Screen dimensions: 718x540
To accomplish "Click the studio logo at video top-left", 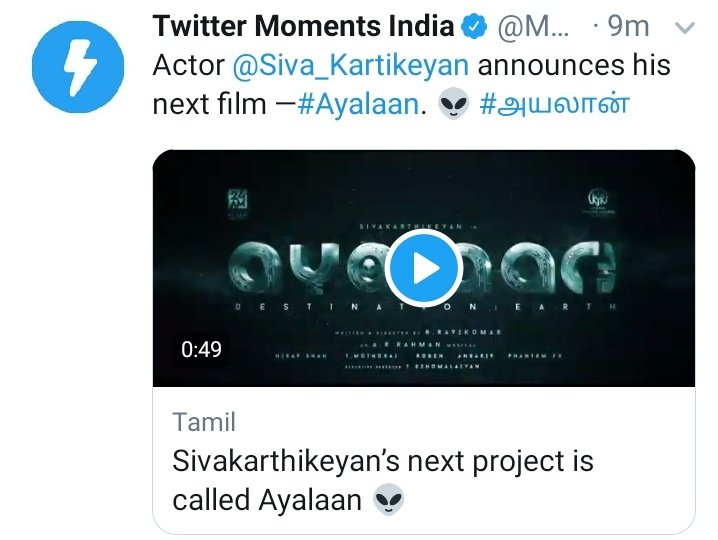I will (238, 204).
